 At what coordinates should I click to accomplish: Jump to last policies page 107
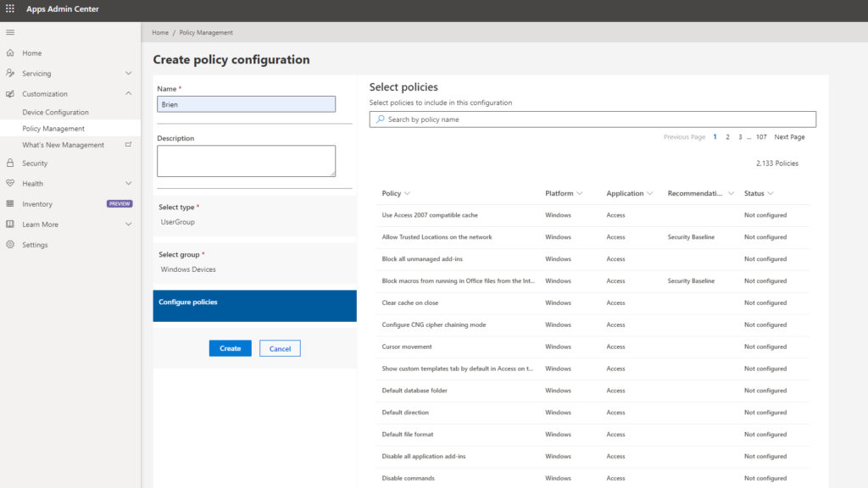click(x=762, y=136)
